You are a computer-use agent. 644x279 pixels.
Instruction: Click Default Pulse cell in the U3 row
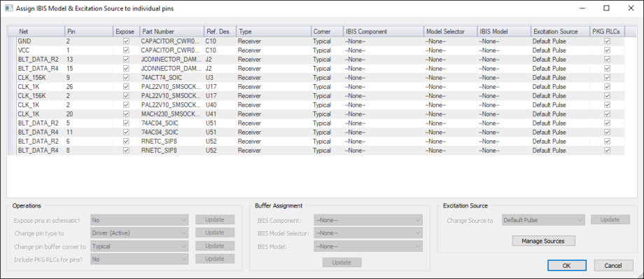(560, 77)
